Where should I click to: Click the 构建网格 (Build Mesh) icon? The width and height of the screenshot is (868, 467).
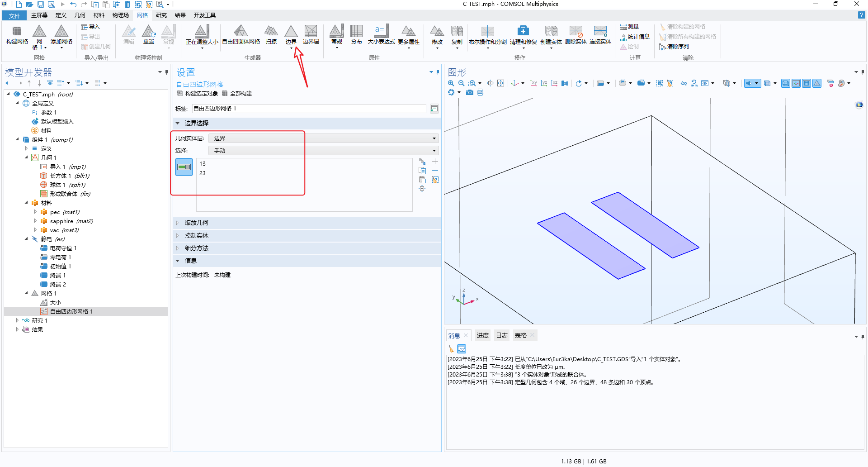[17, 34]
